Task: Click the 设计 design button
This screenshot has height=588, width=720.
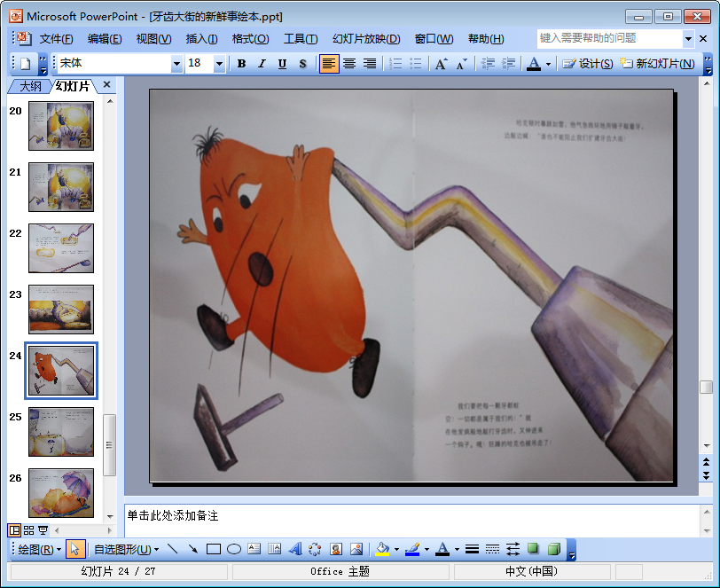Action: (x=588, y=64)
